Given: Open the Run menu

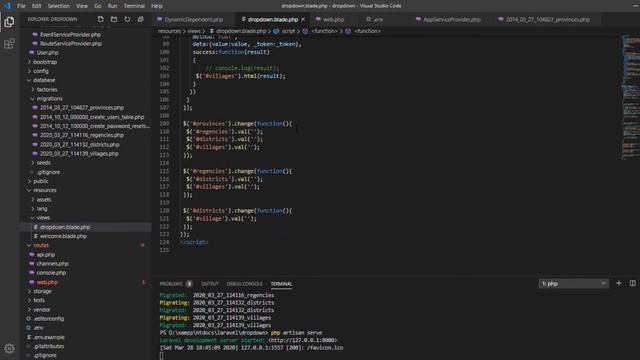Looking at the screenshot, I should click(112, 6).
